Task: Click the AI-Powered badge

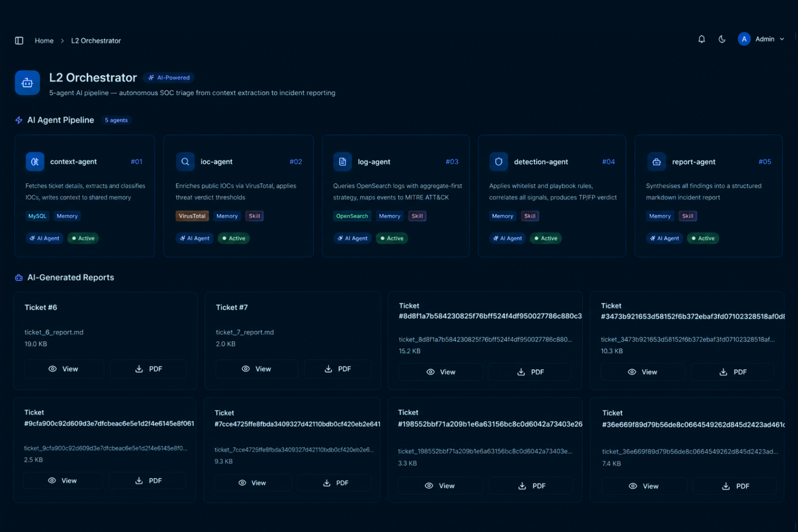Action: pos(169,78)
